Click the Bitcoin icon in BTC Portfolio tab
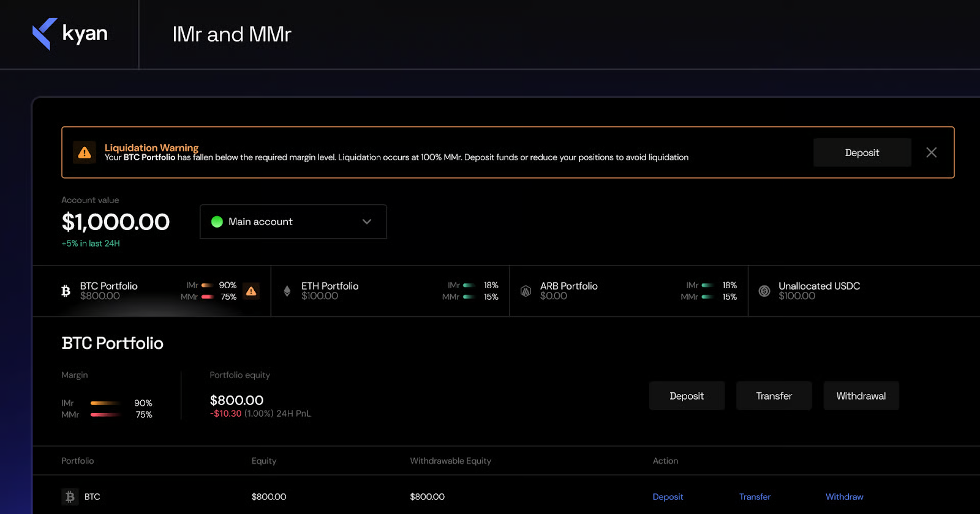The height and width of the screenshot is (514, 980). click(x=66, y=291)
